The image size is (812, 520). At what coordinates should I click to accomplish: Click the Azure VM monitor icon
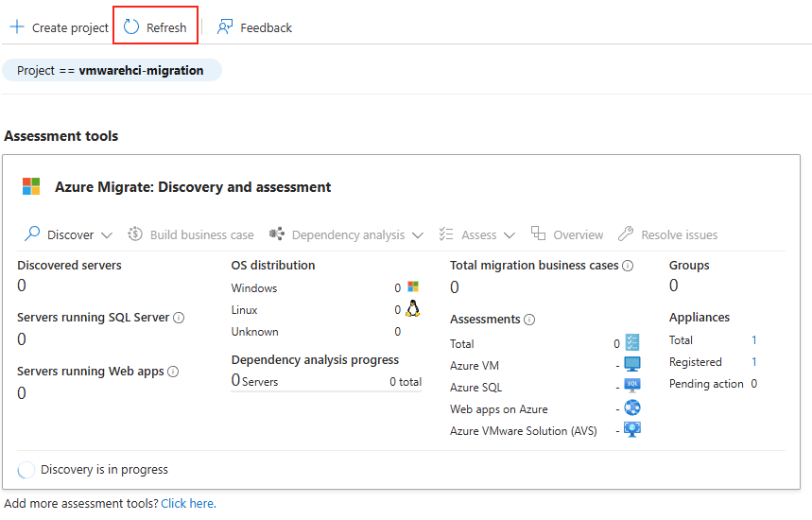[632, 364]
